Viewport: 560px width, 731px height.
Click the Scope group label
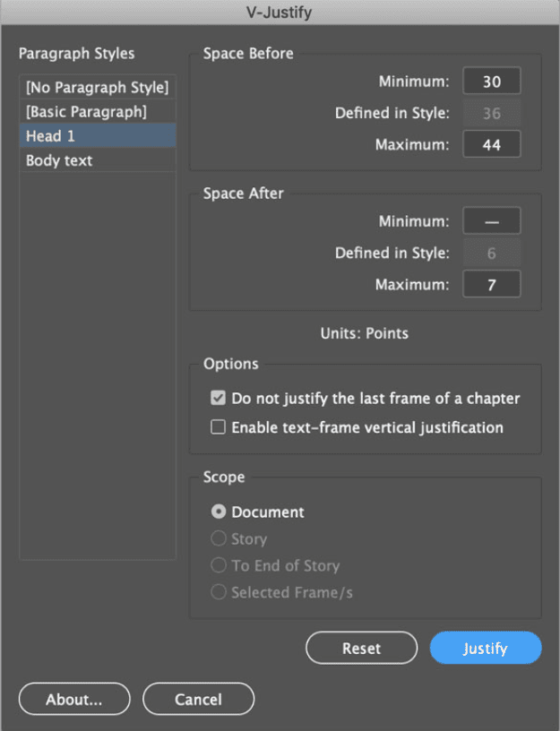[224, 477]
